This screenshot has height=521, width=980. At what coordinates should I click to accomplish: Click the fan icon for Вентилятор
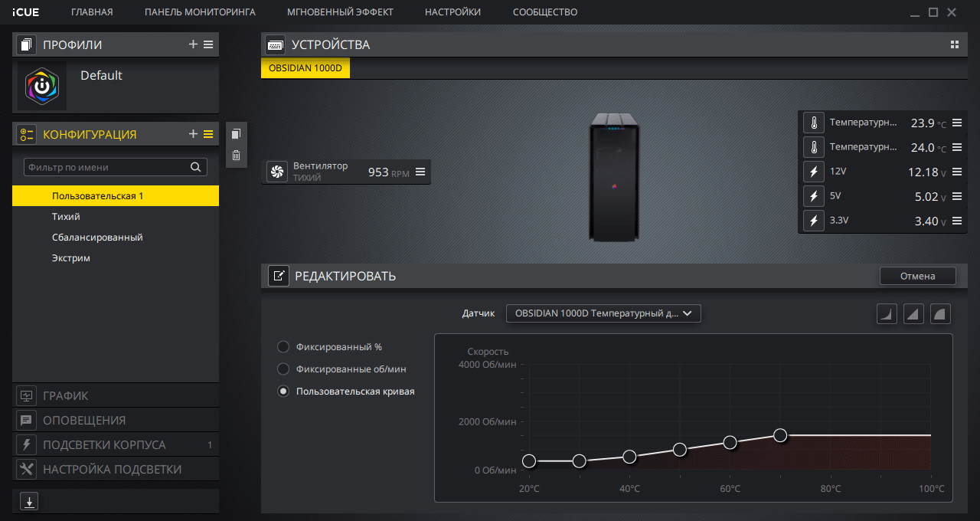tap(277, 172)
